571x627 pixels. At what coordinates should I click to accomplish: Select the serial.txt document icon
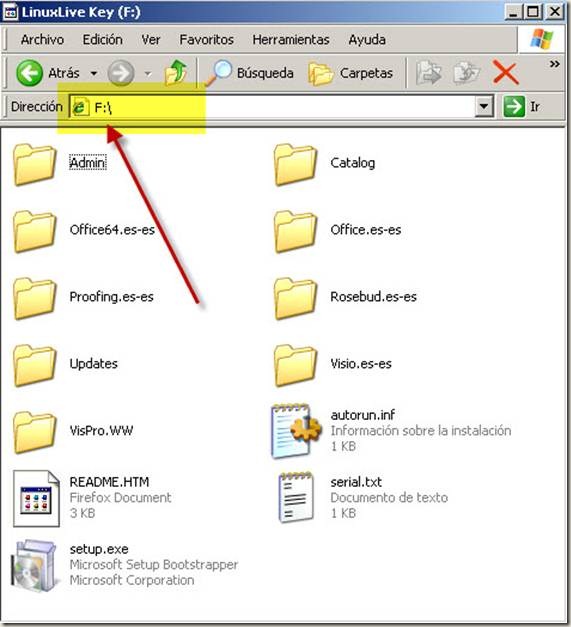click(295, 497)
